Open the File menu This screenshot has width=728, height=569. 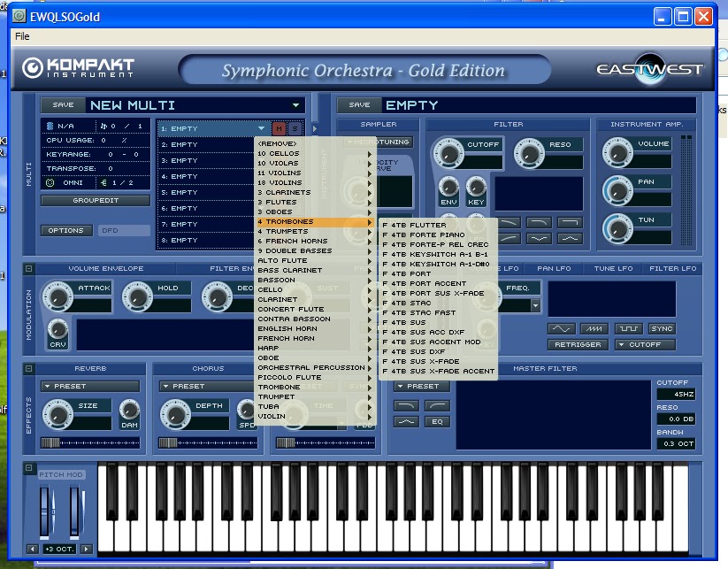point(22,36)
